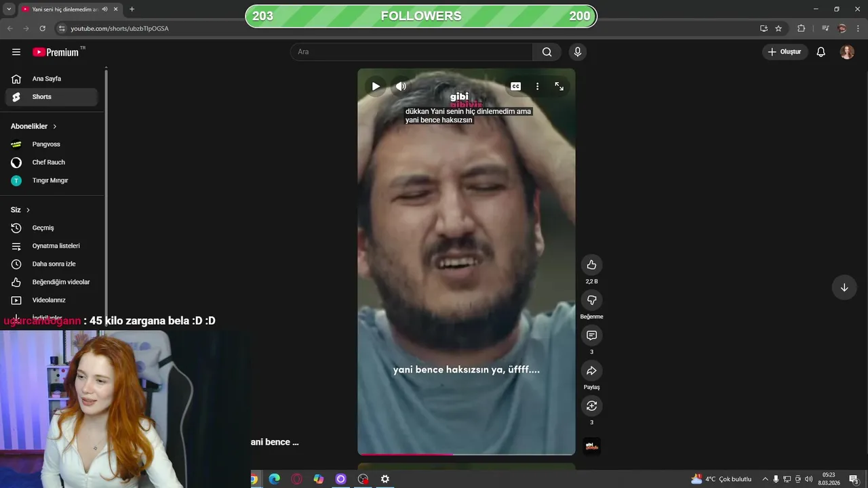This screenshot has height=488, width=868.
Task: Start voice search with microphone icon
Action: [x=578, y=52]
